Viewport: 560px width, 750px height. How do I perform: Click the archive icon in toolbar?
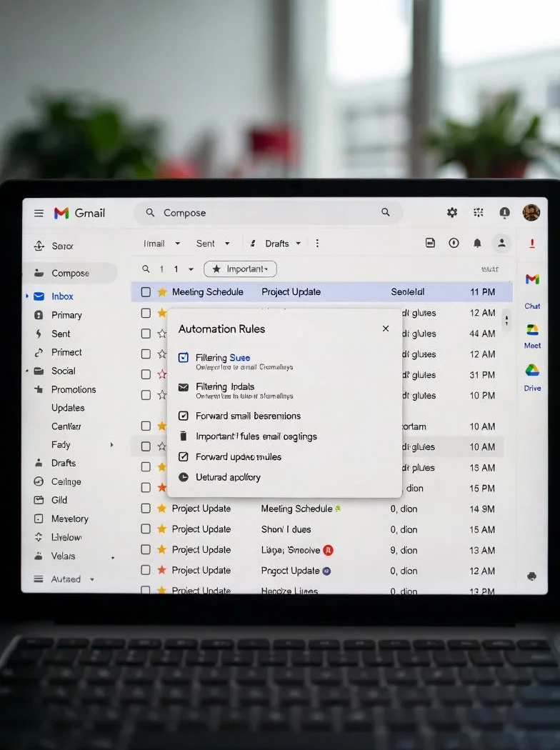click(x=431, y=243)
